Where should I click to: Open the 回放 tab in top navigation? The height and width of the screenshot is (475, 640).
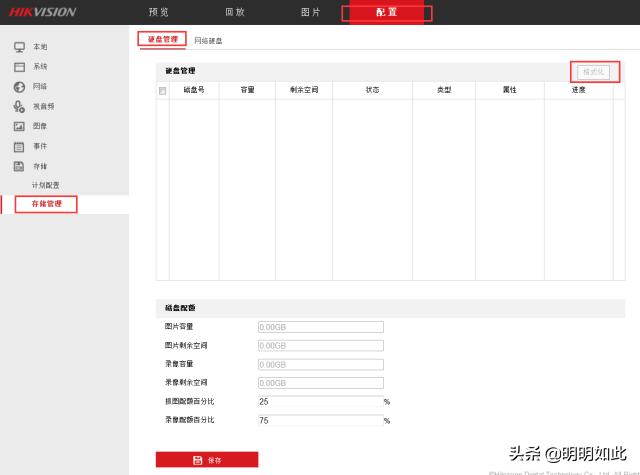235,12
